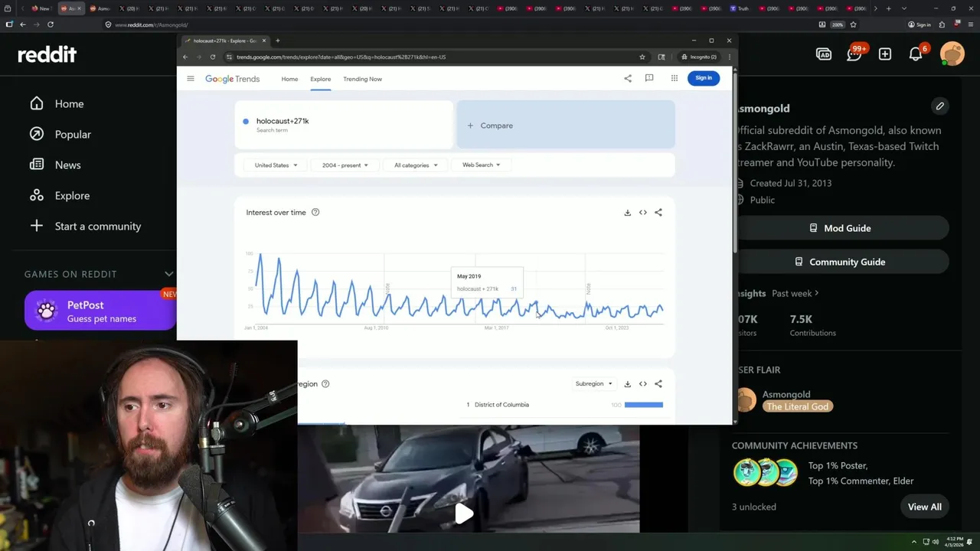
Task: Bookmark the Google Trends page with star
Action: pos(642,57)
